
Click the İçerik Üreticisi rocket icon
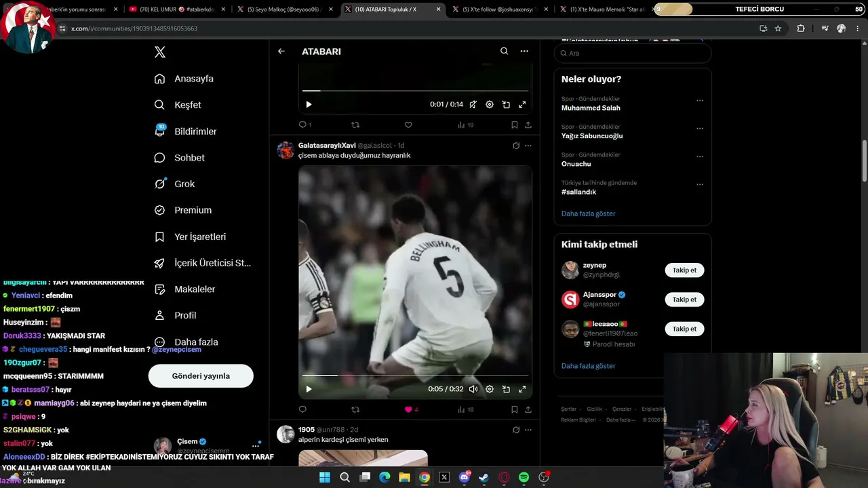[x=160, y=263]
